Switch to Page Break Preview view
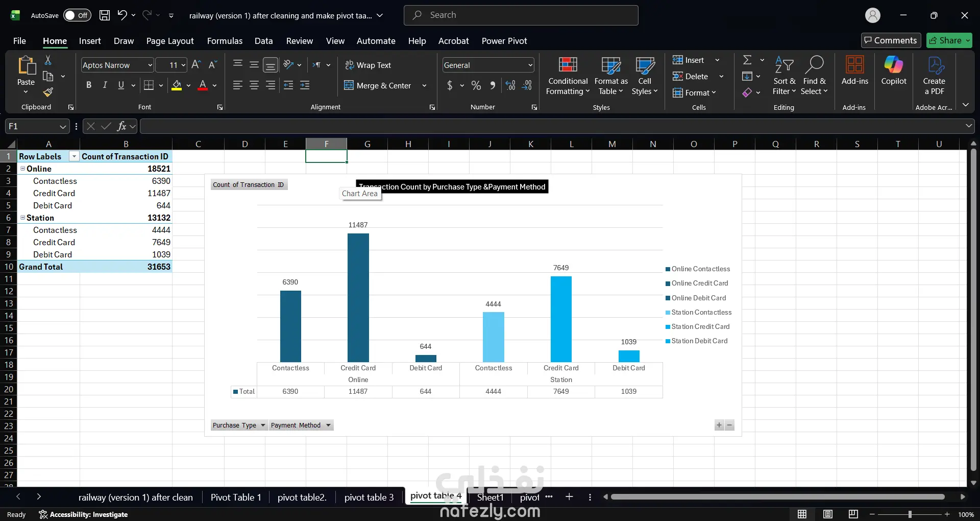The width and height of the screenshot is (980, 521). (853, 514)
